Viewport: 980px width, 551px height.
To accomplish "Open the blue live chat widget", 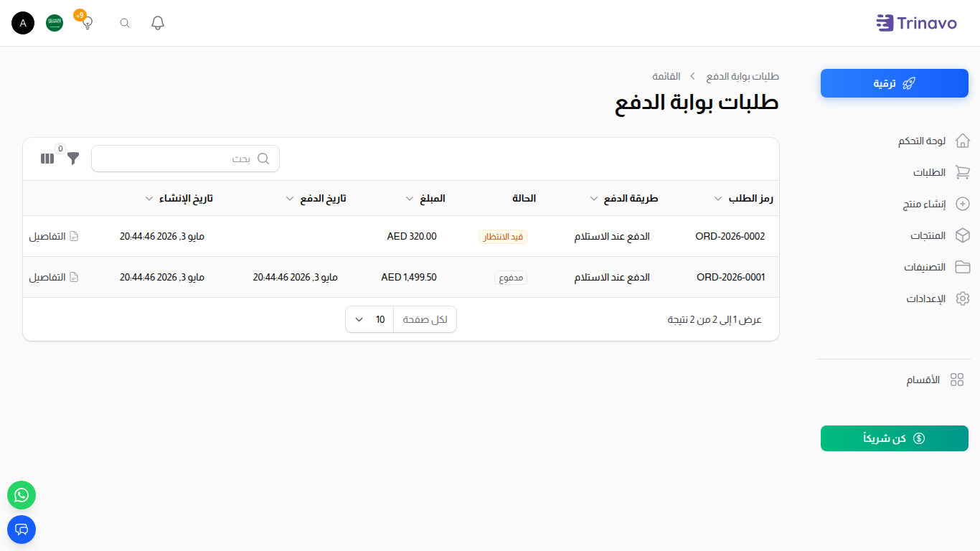I will click(x=22, y=529).
